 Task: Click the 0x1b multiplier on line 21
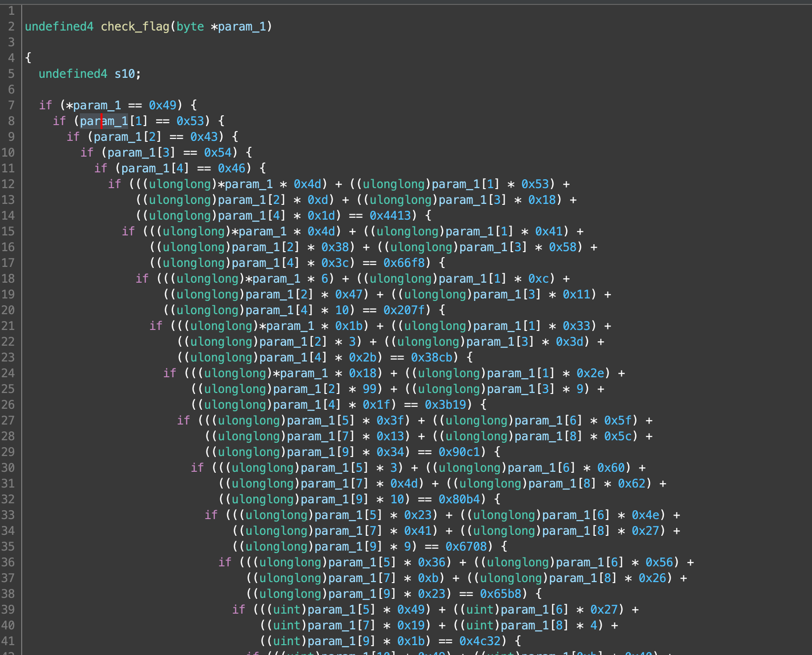pos(349,326)
